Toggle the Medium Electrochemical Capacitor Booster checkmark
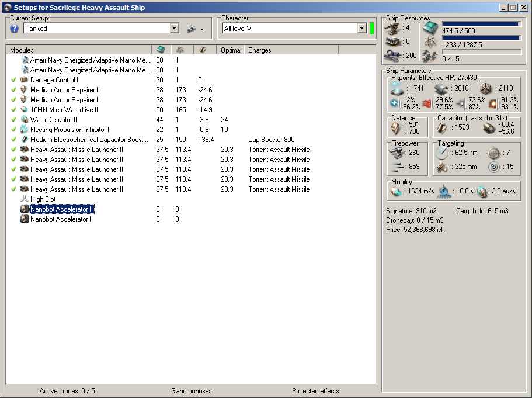 (13, 139)
